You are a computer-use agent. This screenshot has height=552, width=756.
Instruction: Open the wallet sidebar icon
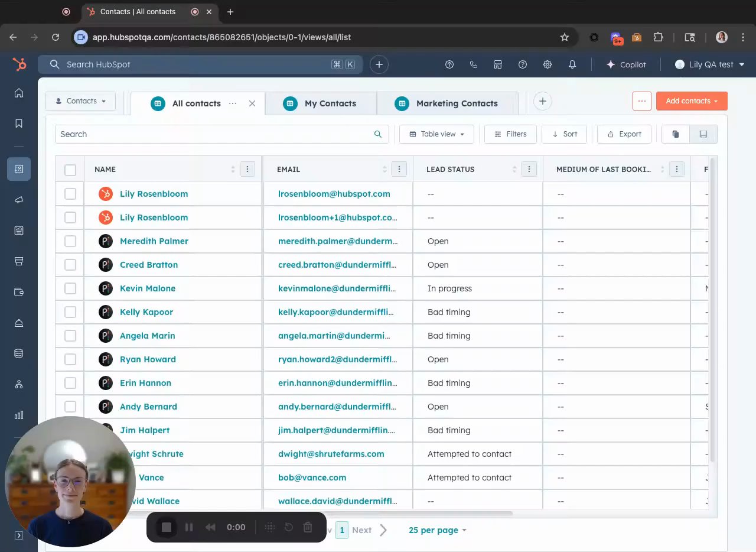click(19, 292)
